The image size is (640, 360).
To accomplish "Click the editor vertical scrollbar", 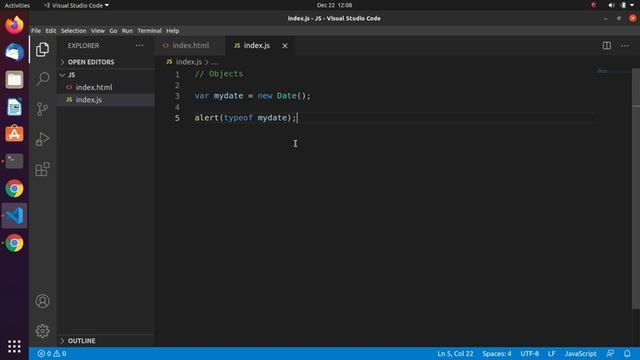I will (x=636, y=188).
